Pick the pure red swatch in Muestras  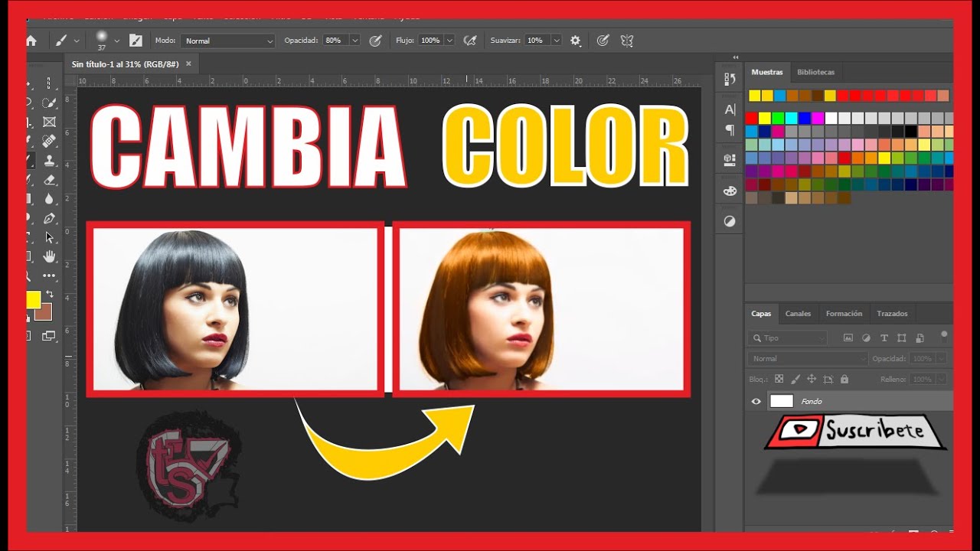click(752, 118)
